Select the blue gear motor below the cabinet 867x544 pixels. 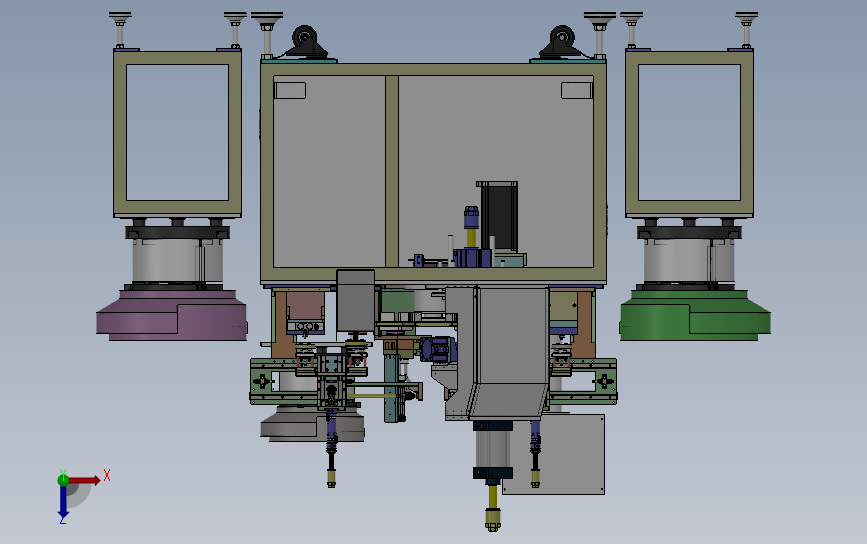[438, 349]
